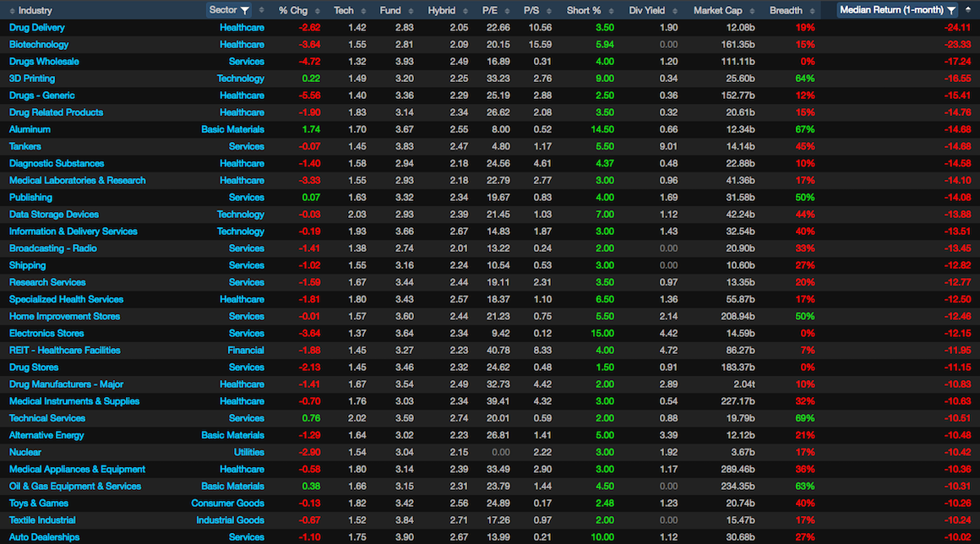Click the sort arrows next to Tech

[363, 11]
